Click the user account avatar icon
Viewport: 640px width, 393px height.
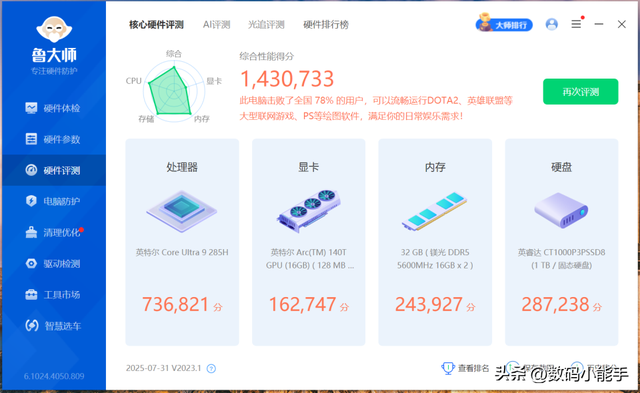click(x=551, y=24)
